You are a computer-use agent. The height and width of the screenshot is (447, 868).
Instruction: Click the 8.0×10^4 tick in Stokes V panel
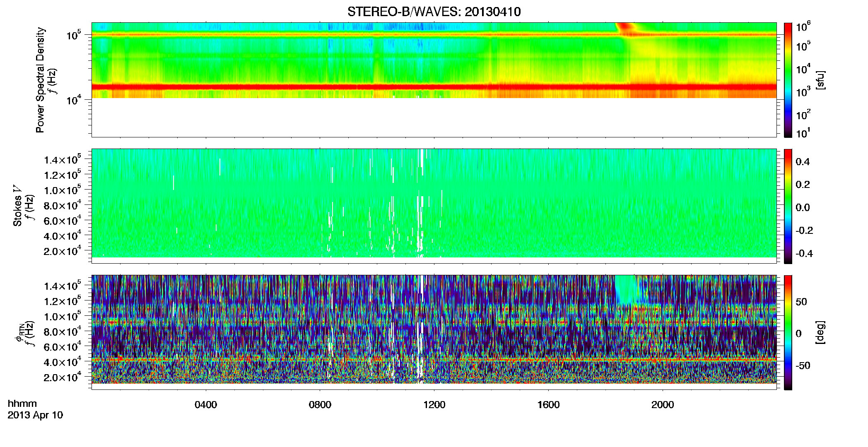(62, 205)
